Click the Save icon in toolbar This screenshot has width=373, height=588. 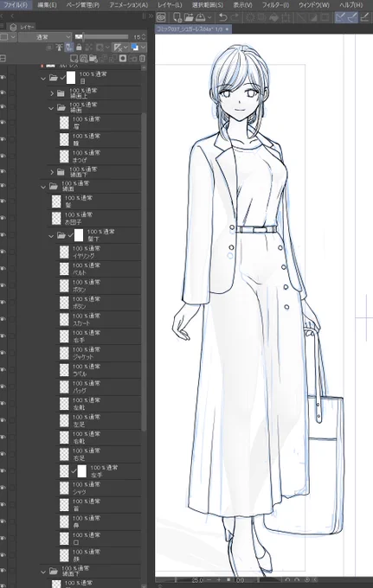pos(201,17)
